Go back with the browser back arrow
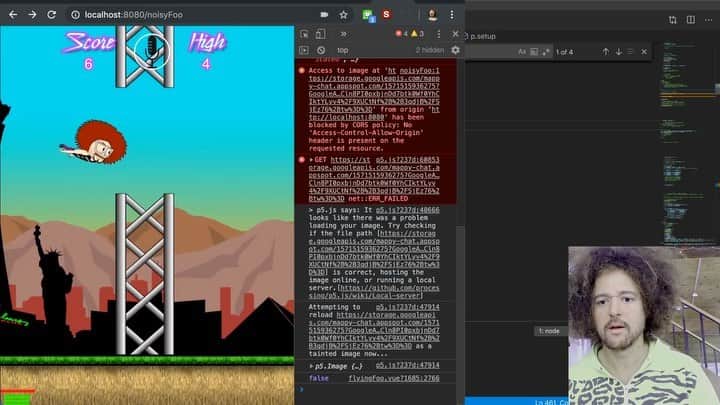The height and width of the screenshot is (405, 720). click(x=13, y=15)
